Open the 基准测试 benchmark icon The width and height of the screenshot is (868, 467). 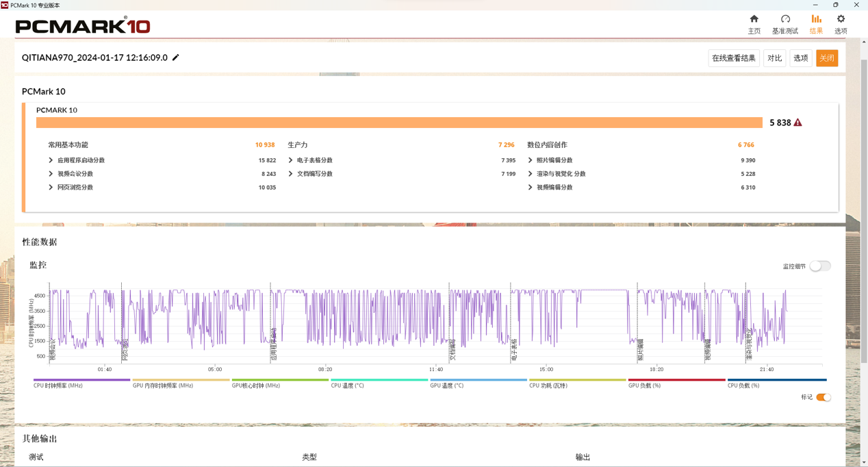pos(785,19)
